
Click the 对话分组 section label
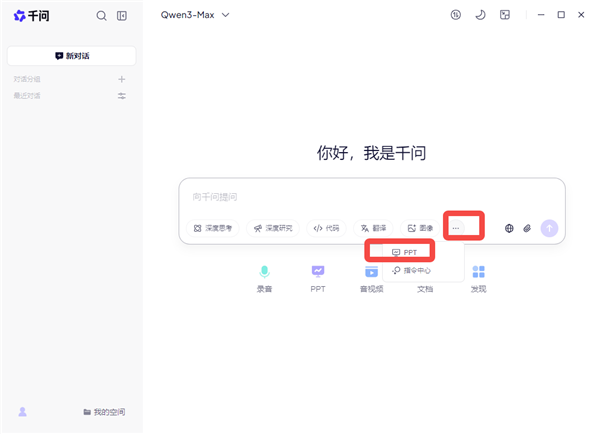pyautogui.click(x=27, y=79)
